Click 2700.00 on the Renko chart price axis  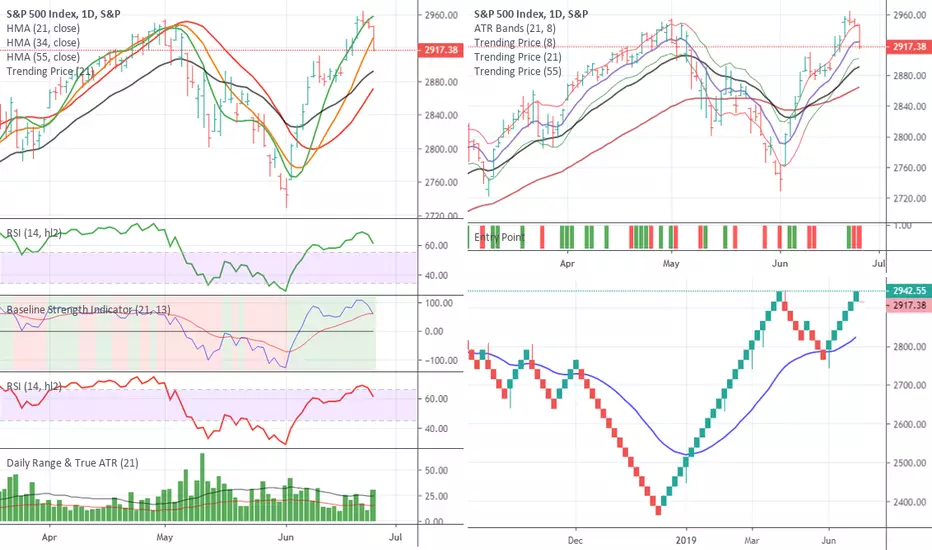pos(909,385)
